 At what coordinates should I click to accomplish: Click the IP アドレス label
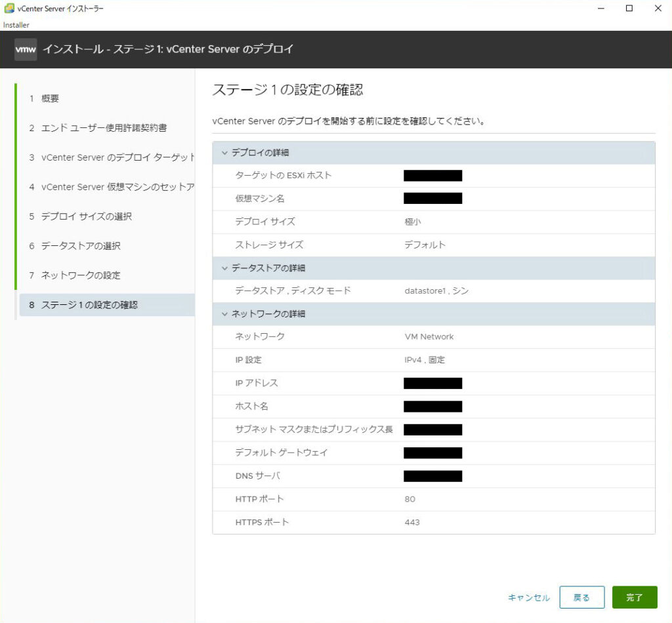[257, 383]
